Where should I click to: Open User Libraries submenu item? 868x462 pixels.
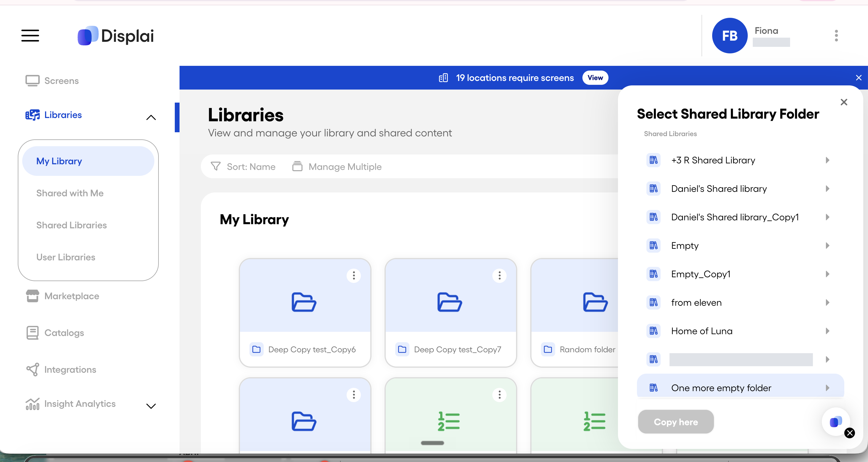(x=66, y=257)
